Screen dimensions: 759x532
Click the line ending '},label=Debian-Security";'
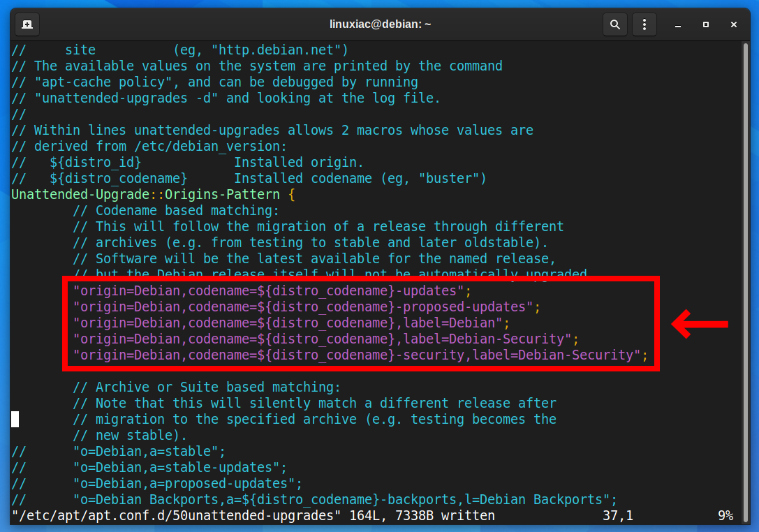[326, 339]
